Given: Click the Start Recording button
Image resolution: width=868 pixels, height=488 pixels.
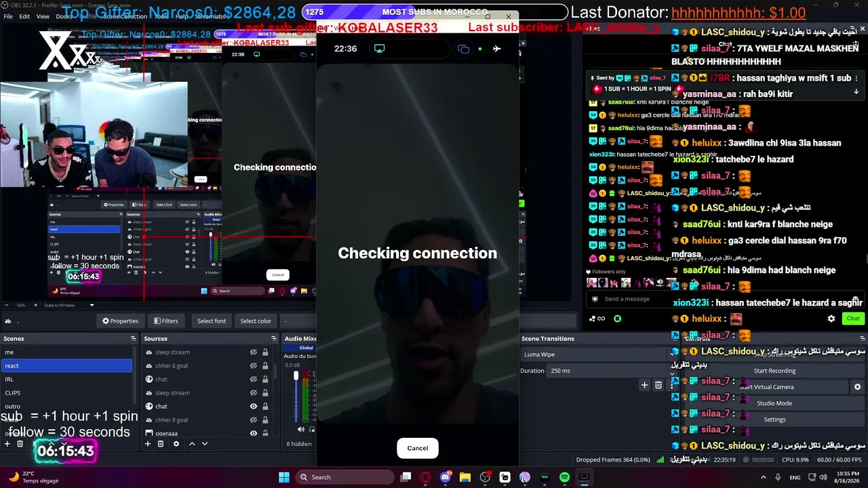Looking at the screenshot, I should pos(774,371).
